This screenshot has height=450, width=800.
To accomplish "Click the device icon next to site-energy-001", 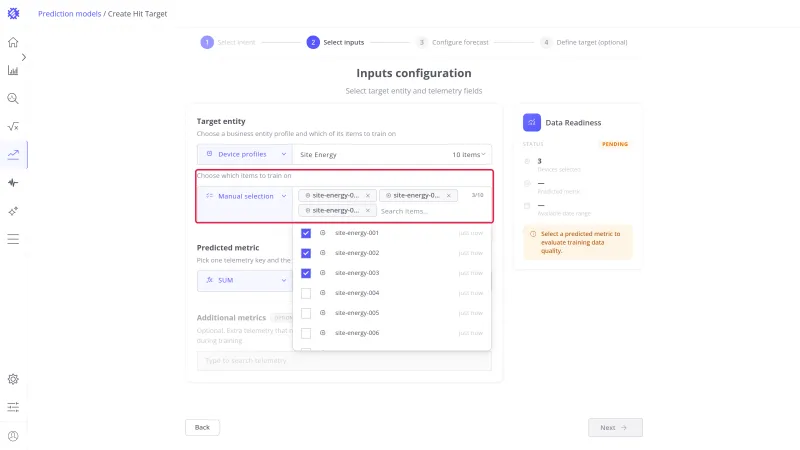I will (322, 233).
